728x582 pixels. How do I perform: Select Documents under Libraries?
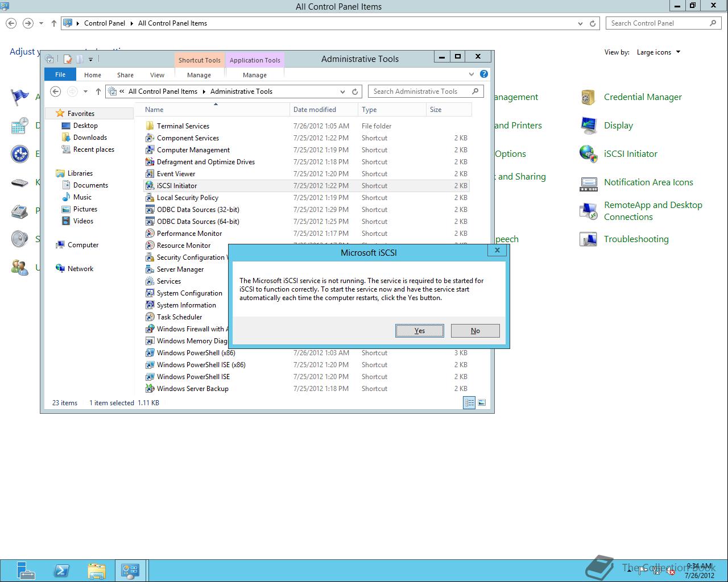(90, 185)
